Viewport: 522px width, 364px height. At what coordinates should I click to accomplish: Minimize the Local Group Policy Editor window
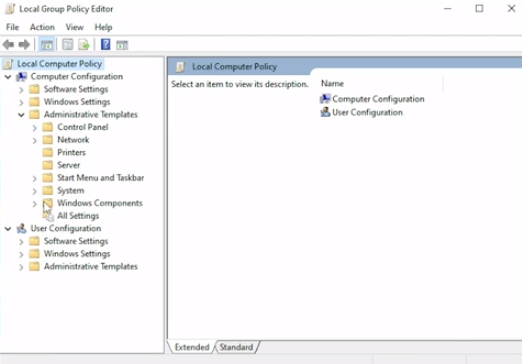click(x=448, y=9)
